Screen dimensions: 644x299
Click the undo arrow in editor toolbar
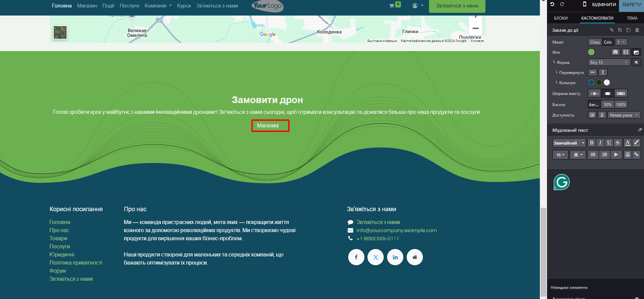pyautogui.click(x=552, y=4)
